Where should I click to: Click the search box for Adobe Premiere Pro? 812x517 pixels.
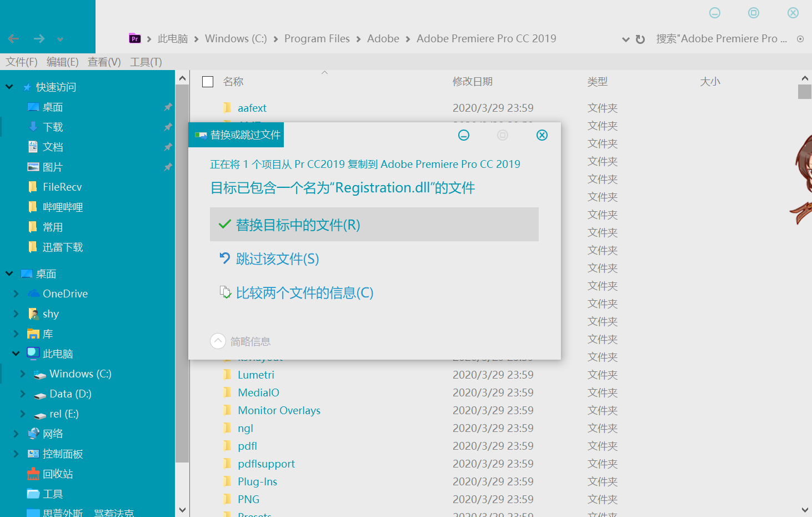coord(721,38)
